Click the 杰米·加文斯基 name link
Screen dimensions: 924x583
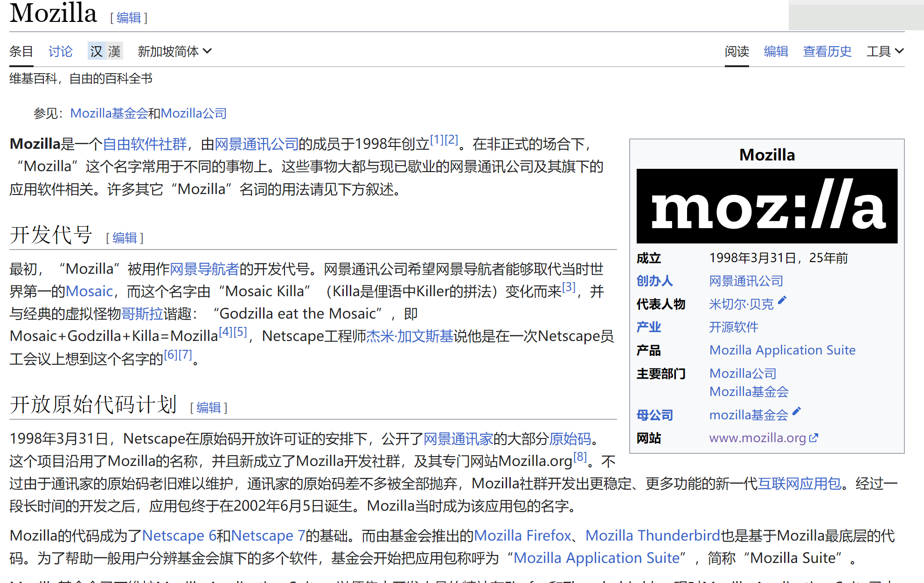(410, 336)
